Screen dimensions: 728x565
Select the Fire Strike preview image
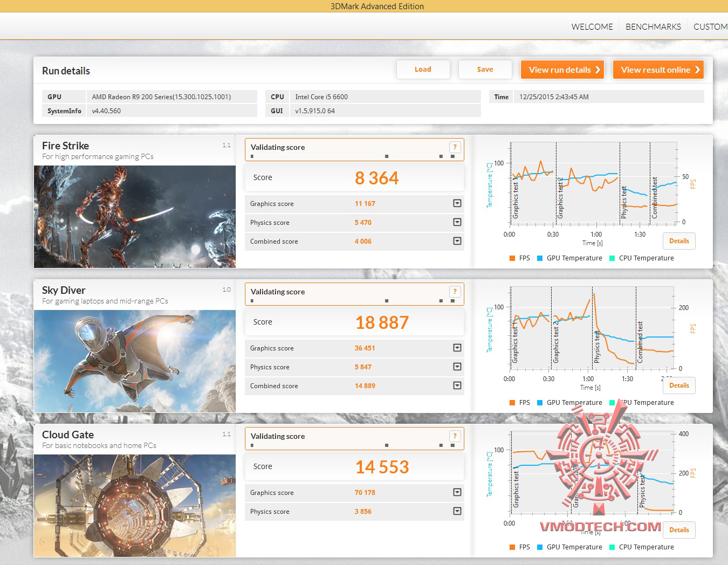(x=135, y=217)
